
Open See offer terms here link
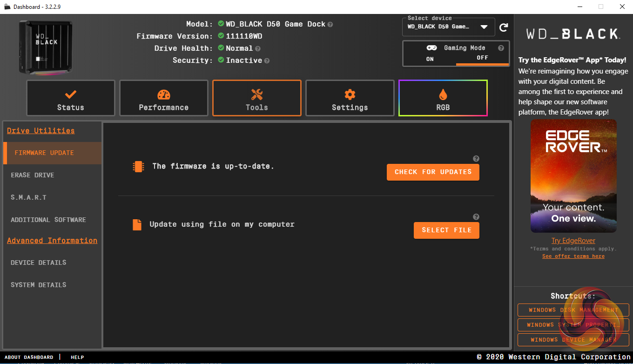coord(573,256)
